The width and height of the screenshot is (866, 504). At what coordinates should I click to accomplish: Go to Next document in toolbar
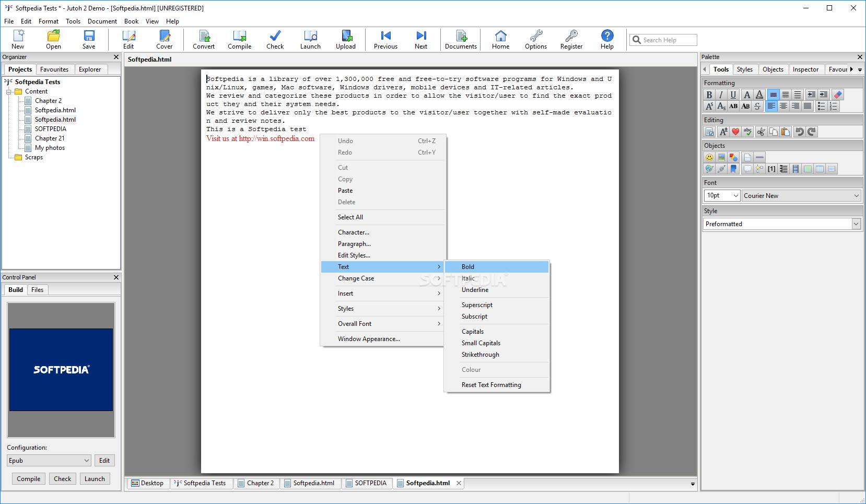click(x=421, y=40)
